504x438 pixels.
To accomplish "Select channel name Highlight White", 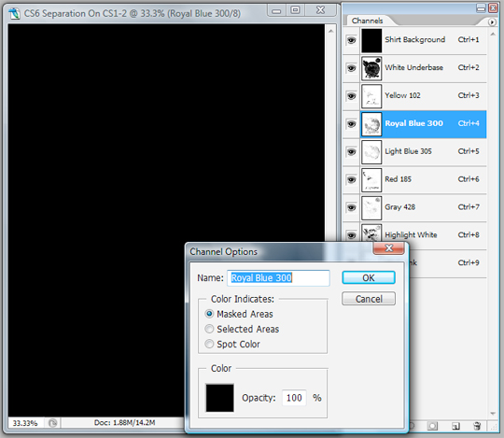I will [x=411, y=235].
